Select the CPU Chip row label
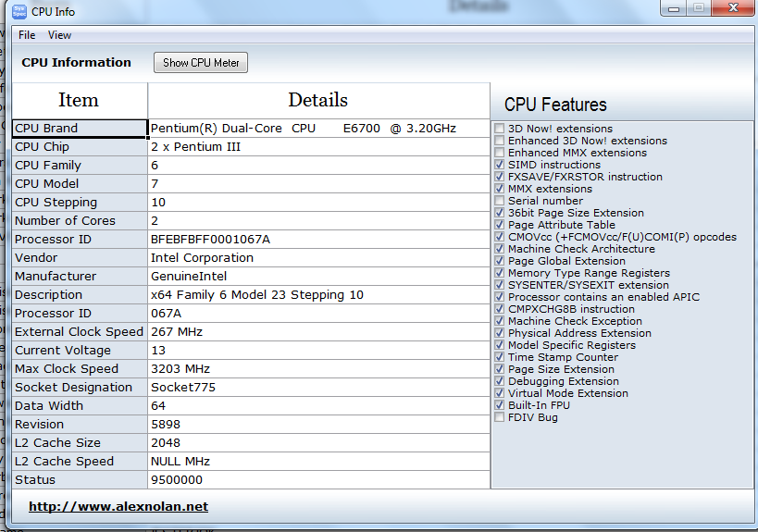The image size is (758, 532). point(80,147)
